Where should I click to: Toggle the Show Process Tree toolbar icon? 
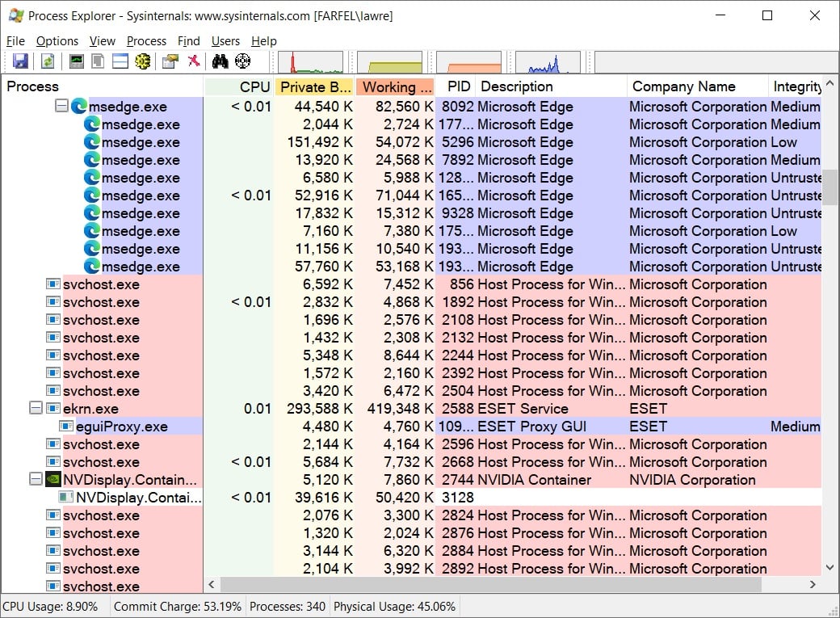pyautogui.click(x=98, y=61)
